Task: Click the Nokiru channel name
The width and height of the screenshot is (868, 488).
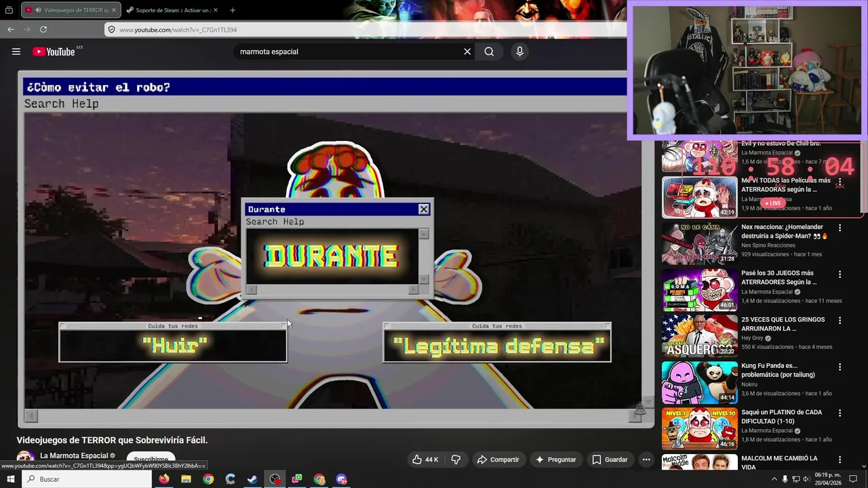Action: tap(749, 384)
